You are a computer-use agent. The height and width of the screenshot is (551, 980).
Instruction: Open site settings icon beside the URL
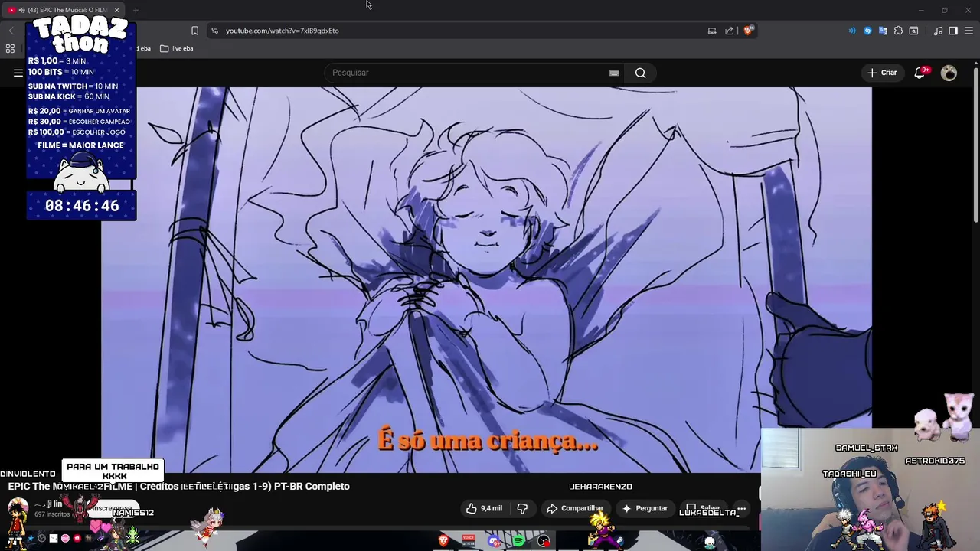(214, 31)
